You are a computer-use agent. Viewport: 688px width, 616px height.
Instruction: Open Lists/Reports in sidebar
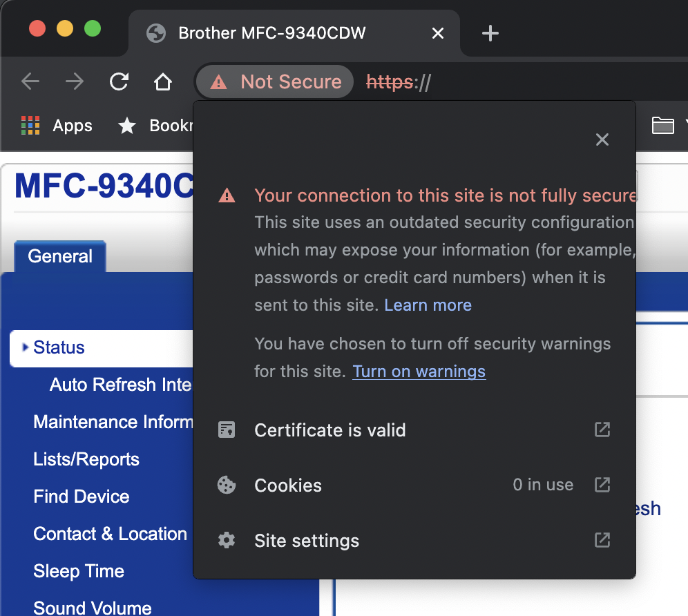(x=86, y=459)
